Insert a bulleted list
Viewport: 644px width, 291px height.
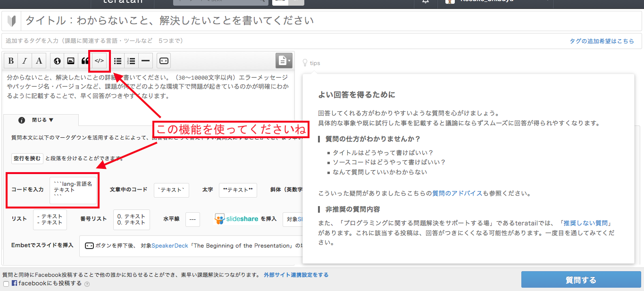117,61
